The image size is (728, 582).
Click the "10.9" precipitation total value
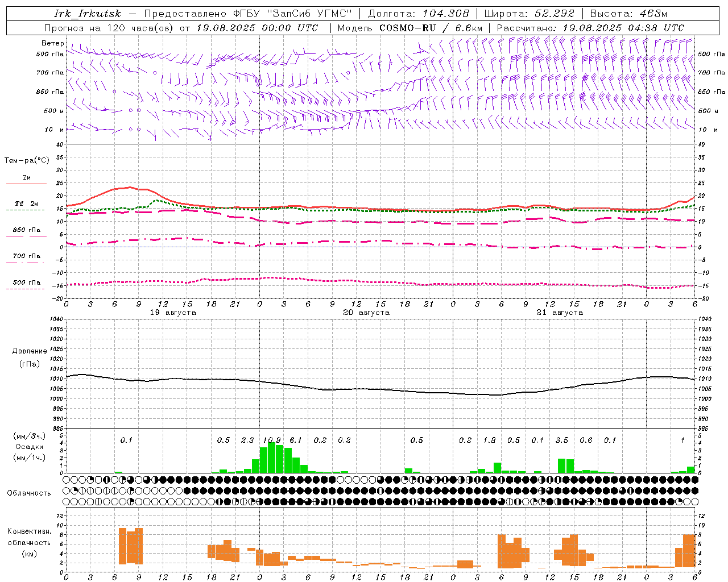272,440
